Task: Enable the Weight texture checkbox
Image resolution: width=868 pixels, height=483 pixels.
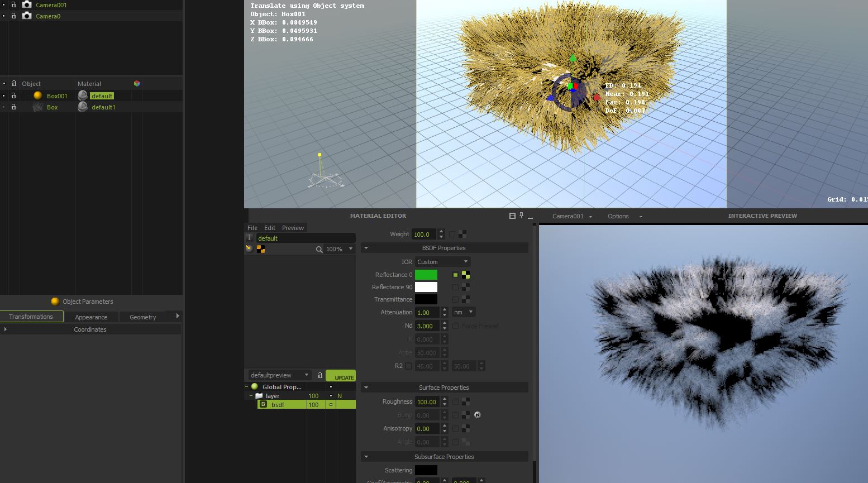Action: tap(452, 235)
